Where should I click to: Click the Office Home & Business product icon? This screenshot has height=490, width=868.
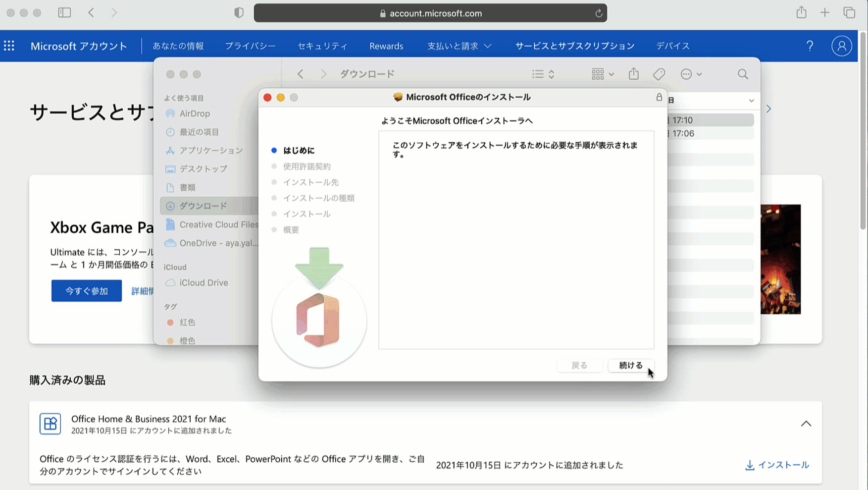tap(50, 424)
